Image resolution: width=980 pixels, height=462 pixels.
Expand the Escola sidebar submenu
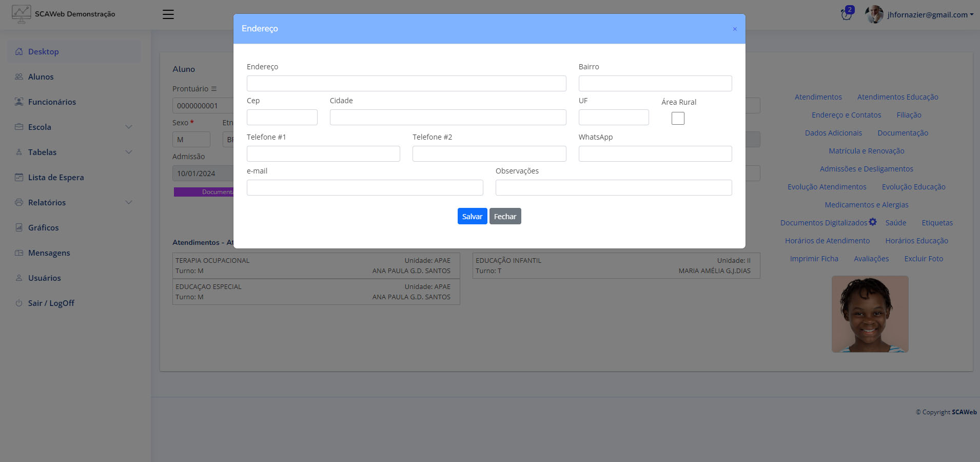[129, 127]
